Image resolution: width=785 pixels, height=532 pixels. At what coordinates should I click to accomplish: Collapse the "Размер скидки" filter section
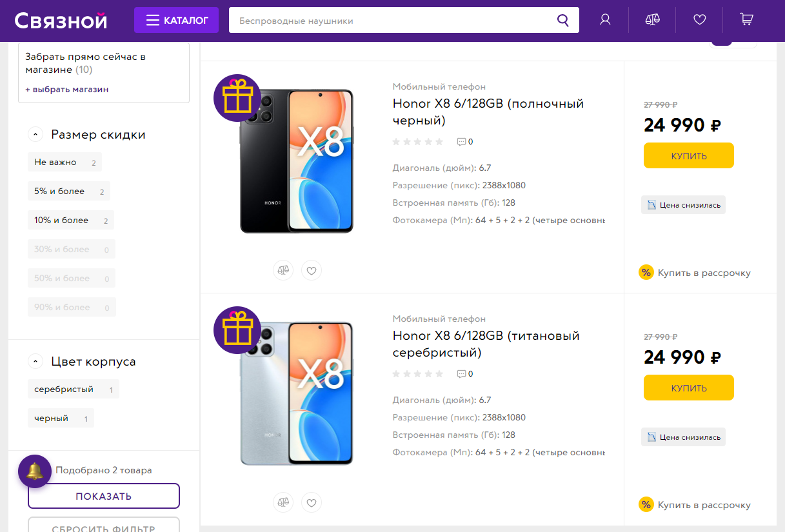pos(35,135)
